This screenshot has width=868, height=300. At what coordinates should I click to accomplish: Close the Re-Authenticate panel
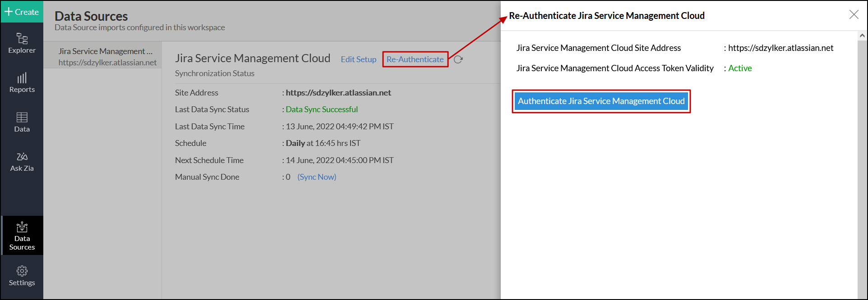coord(854,14)
